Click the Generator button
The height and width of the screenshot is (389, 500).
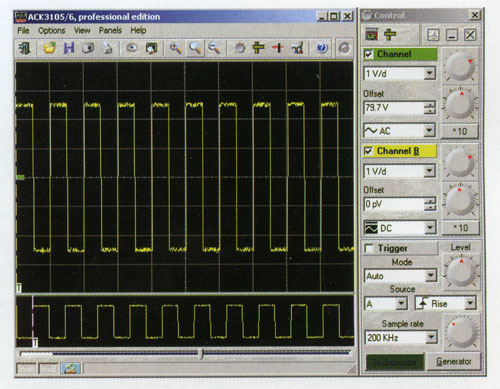pyautogui.click(x=454, y=361)
